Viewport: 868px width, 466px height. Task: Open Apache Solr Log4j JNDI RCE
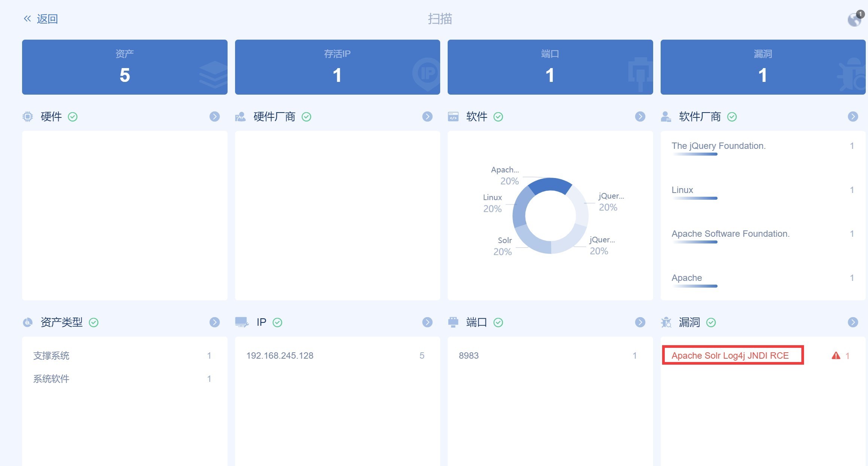click(730, 356)
